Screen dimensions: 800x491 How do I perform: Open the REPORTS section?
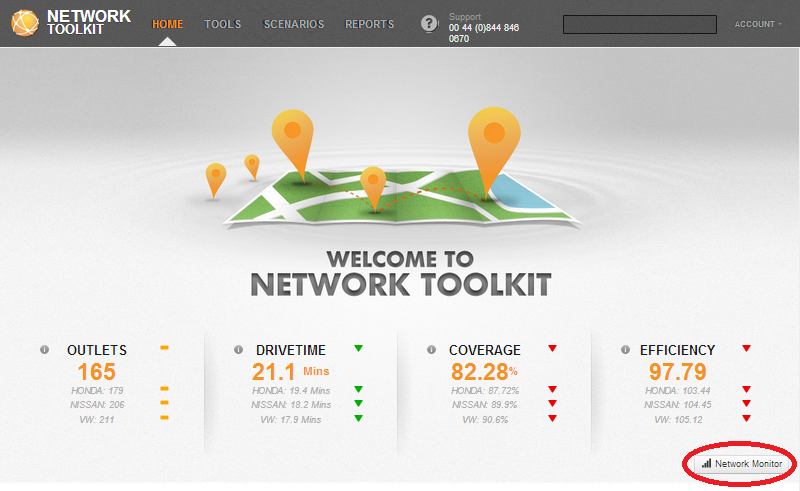(x=369, y=24)
